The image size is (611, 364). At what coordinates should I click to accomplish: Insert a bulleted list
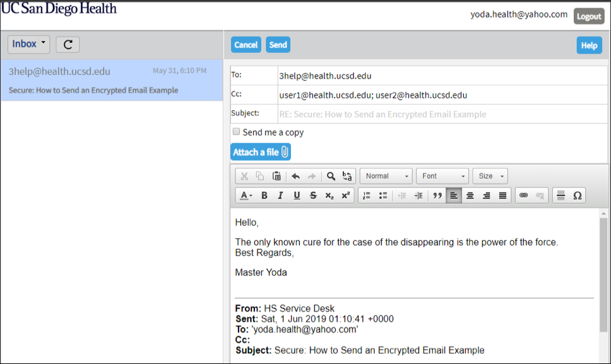(383, 196)
